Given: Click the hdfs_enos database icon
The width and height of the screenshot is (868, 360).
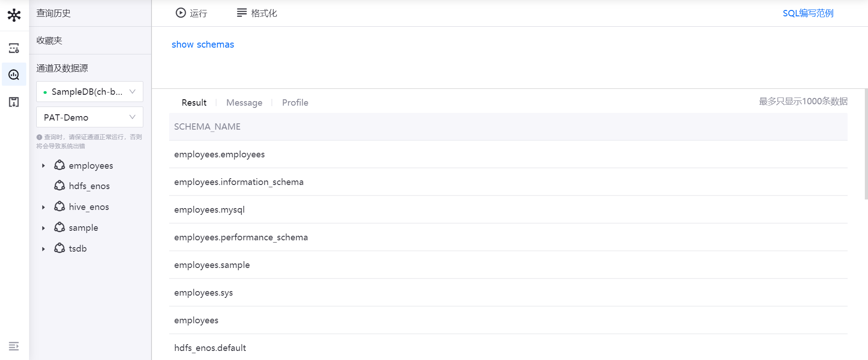Looking at the screenshot, I should (59, 185).
